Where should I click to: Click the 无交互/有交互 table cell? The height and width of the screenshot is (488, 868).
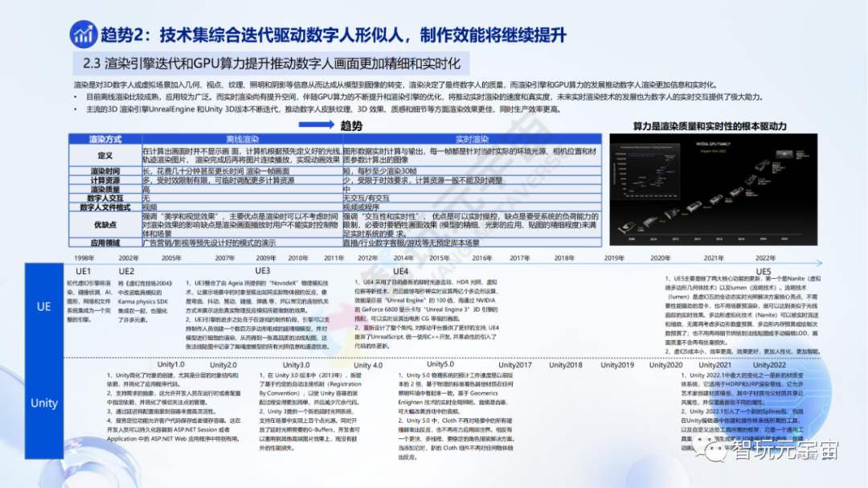pos(473,198)
